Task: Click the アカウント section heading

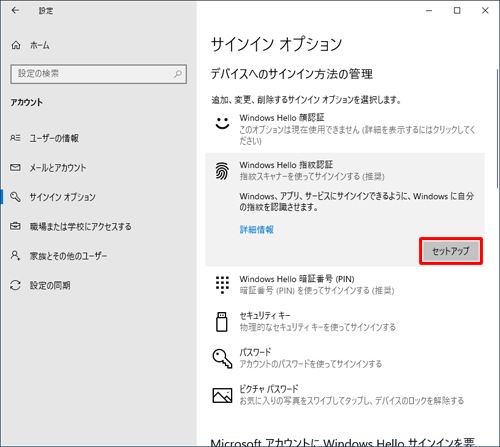Action: pyautogui.click(x=26, y=102)
